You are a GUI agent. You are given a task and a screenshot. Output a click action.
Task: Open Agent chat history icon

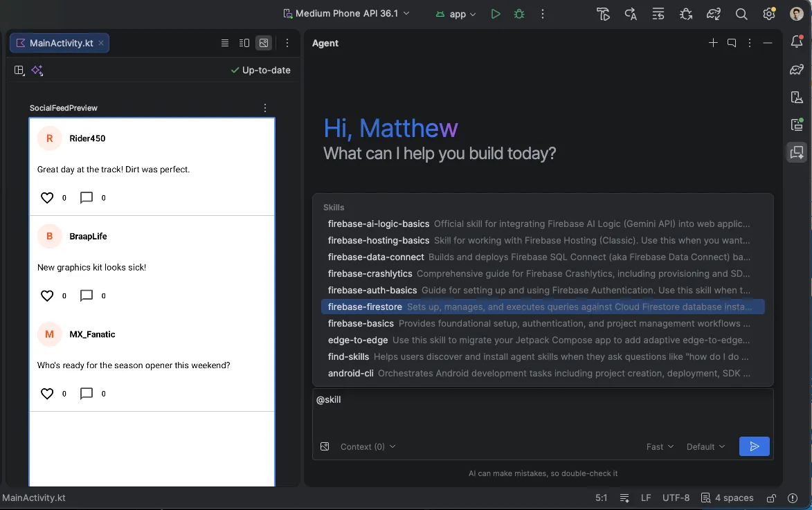click(732, 43)
